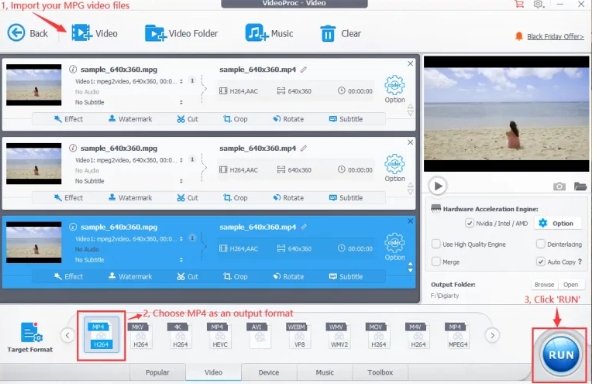Enable Merge checkbox
The image size is (593, 384).
pos(436,261)
